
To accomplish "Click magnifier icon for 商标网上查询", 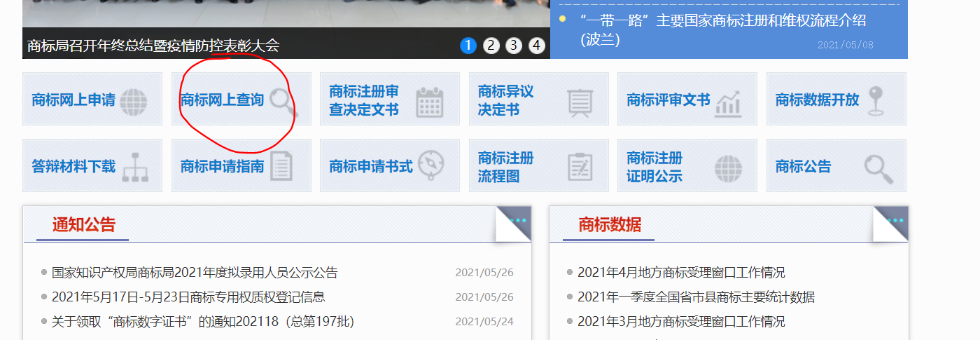I will click(x=283, y=102).
